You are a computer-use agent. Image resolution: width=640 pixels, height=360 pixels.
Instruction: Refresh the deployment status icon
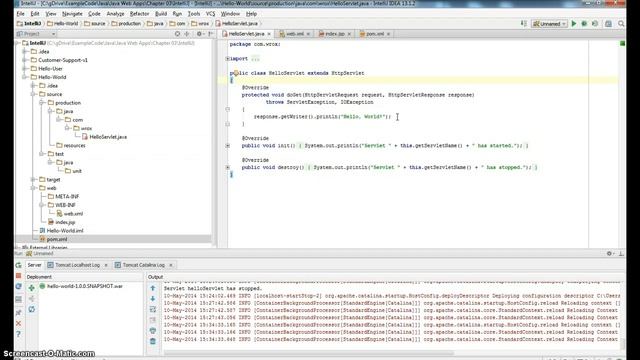pos(31,309)
